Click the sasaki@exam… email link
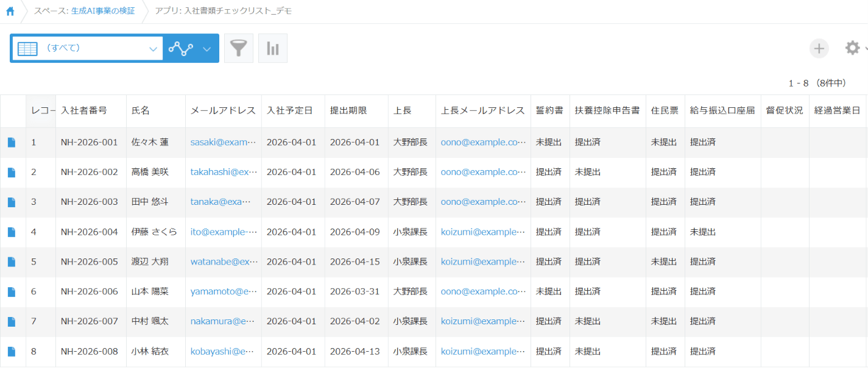Screen dimensions: 868x370 click(224, 142)
